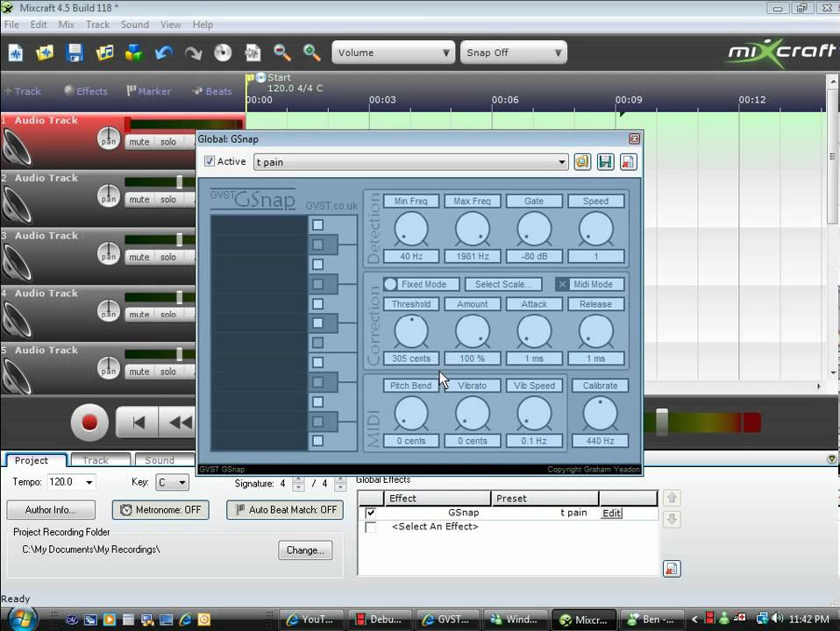Move effect up in Global Effects list
The height and width of the screenshot is (631, 840).
click(672, 498)
